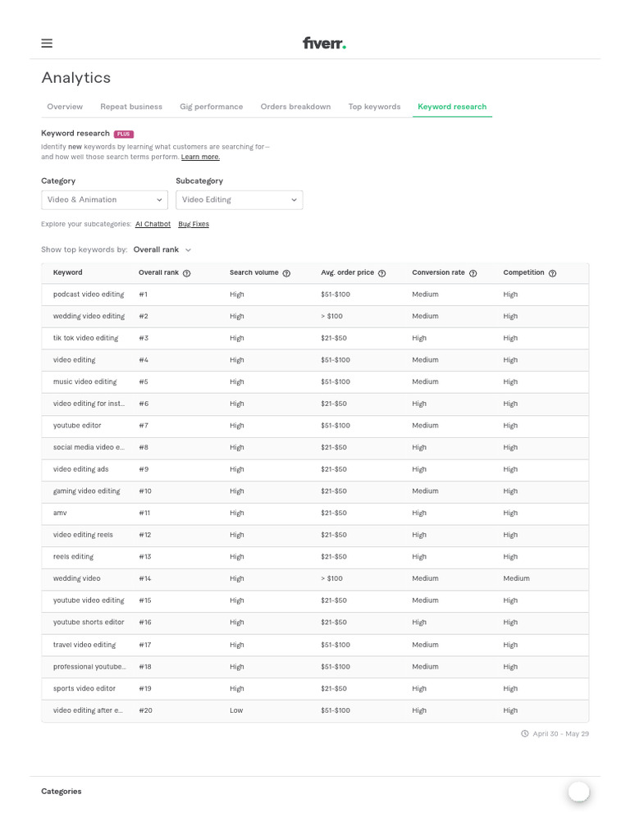Viewport: 630px width, 840px height.
Task: Expand the Overall rank sort dropdown
Action: click(x=162, y=249)
